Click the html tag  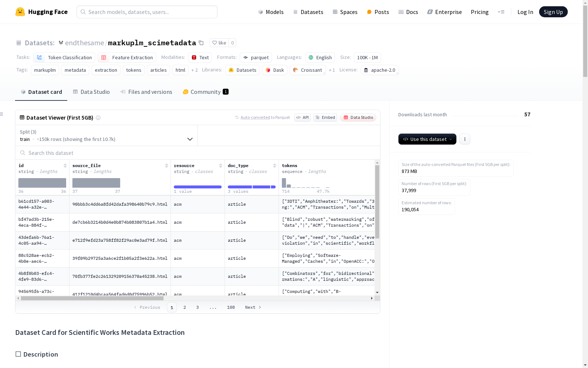click(x=180, y=70)
